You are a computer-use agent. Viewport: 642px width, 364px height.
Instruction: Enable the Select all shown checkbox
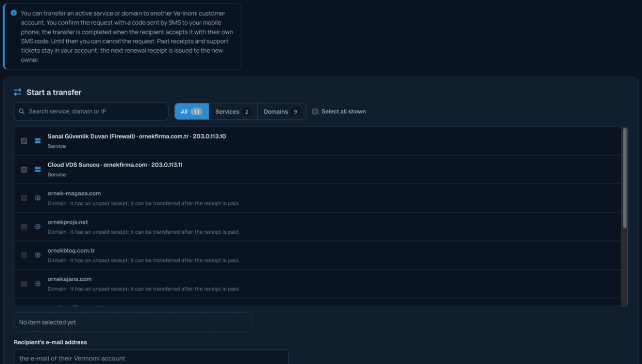(315, 112)
